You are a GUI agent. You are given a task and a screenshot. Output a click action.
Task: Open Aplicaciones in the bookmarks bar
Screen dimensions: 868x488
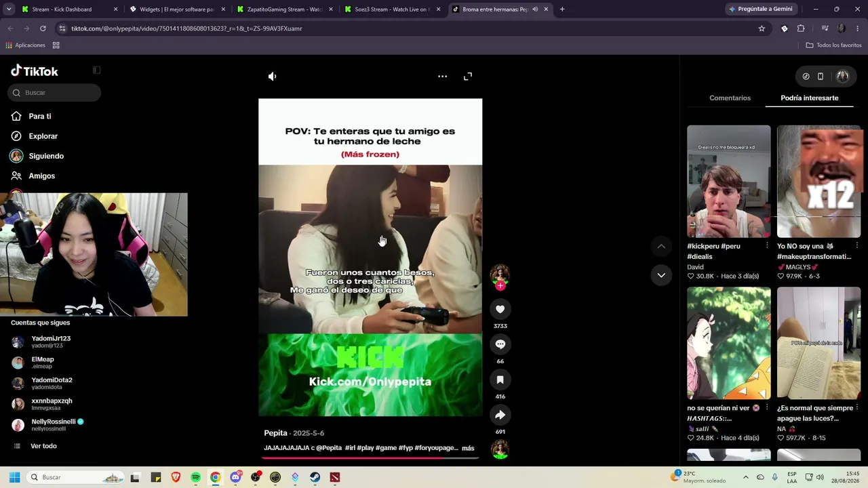(25, 45)
